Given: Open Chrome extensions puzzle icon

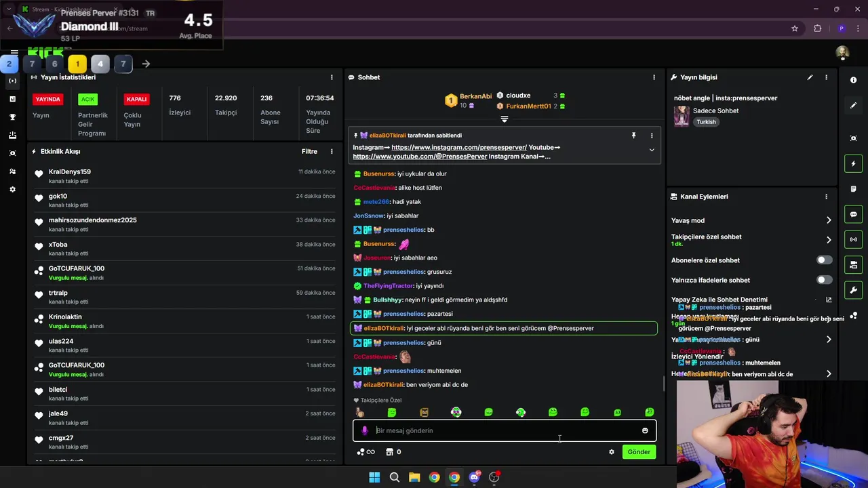Looking at the screenshot, I should 817,28.
